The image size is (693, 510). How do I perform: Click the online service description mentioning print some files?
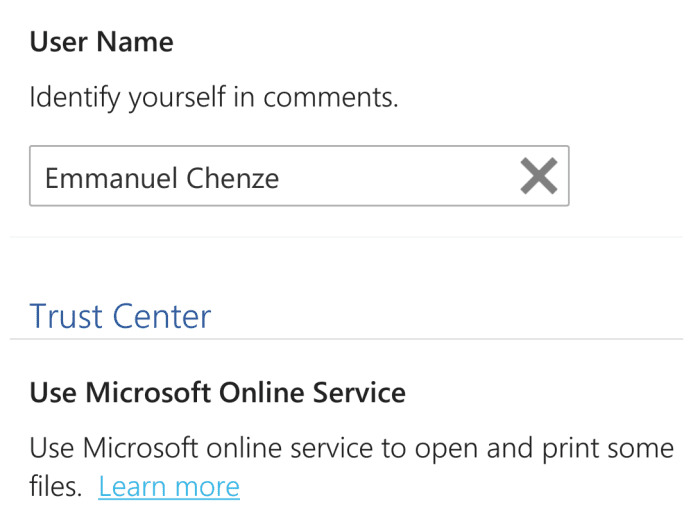click(351, 467)
